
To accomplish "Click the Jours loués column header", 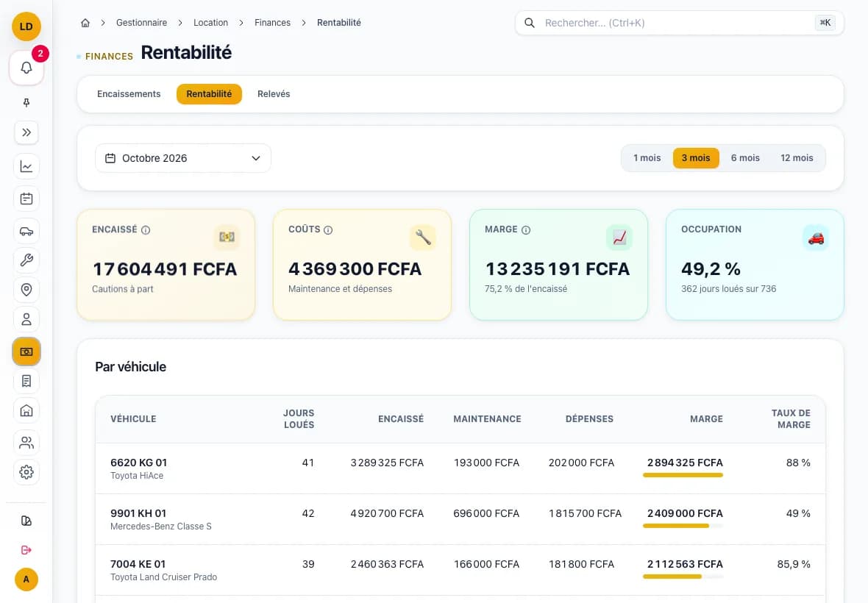I will pos(299,418).
